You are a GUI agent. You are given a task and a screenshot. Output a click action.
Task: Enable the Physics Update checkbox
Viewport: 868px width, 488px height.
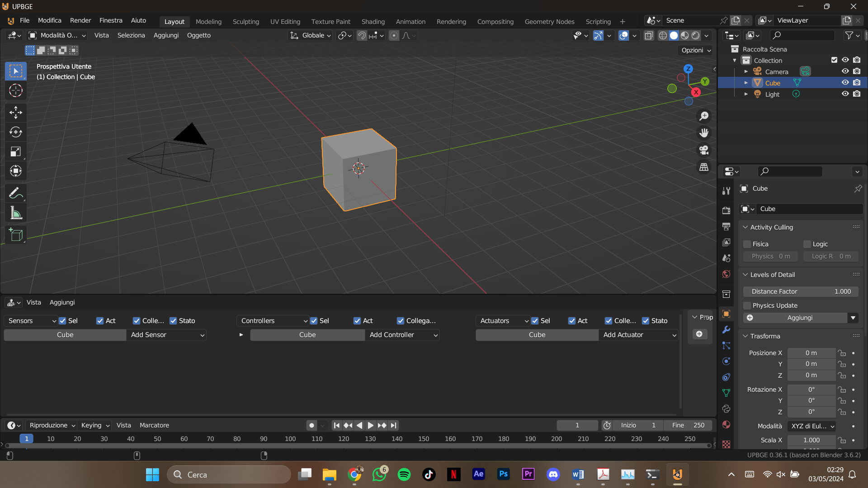pos(747,305)
